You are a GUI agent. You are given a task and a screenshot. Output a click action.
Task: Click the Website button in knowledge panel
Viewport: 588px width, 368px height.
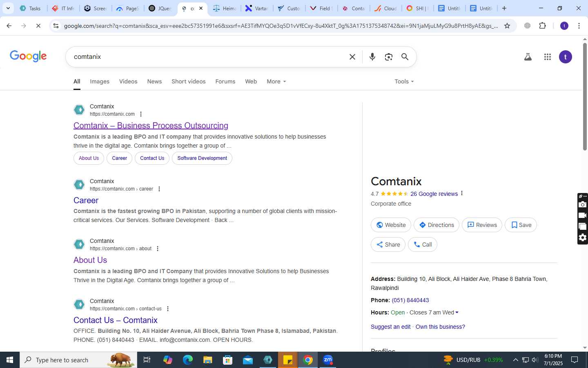pyautogui.click(x=391, y=225)
